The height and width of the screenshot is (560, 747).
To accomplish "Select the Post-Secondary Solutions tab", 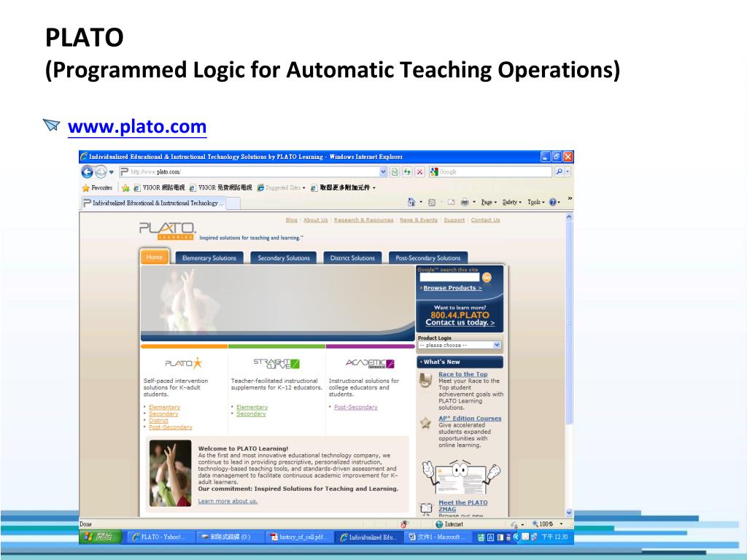I will pos(427,258).
